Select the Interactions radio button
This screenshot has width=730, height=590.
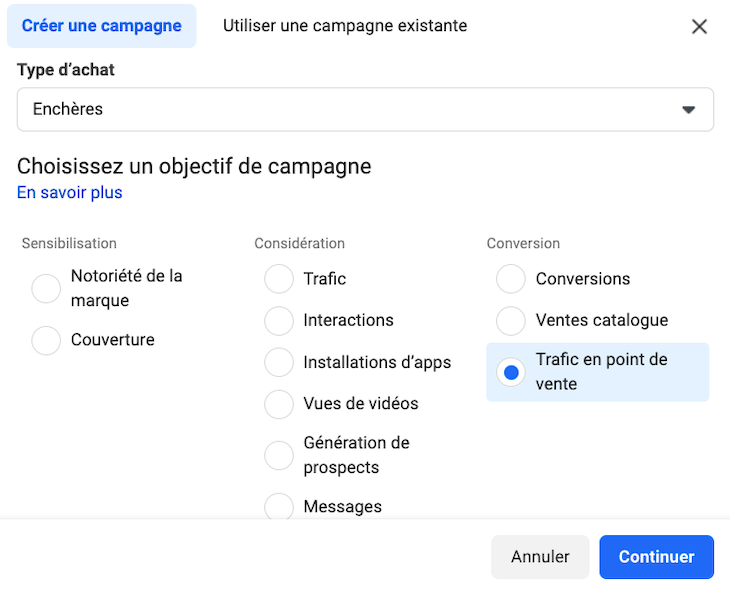coord(279,321)
